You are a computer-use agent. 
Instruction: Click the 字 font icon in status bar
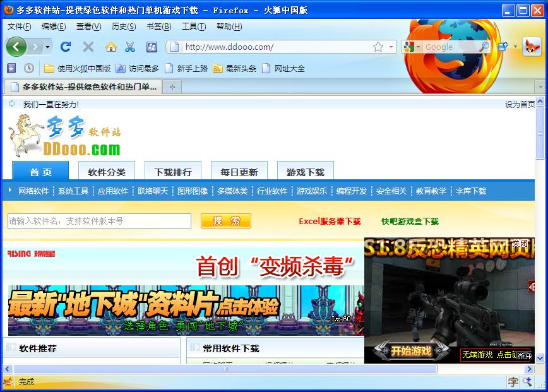click(x=513, y=381)
